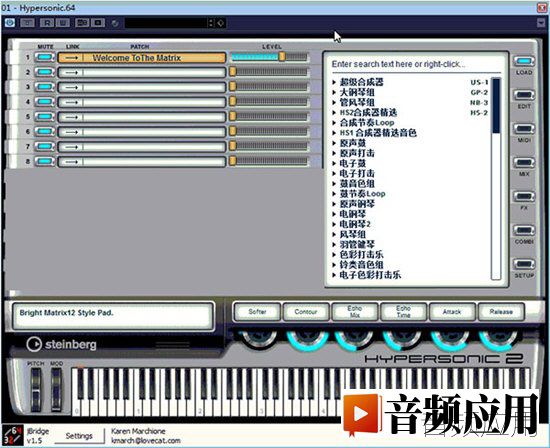Open the FX page button
Screen dimensions: 550x448
click(x=524, y=196)
